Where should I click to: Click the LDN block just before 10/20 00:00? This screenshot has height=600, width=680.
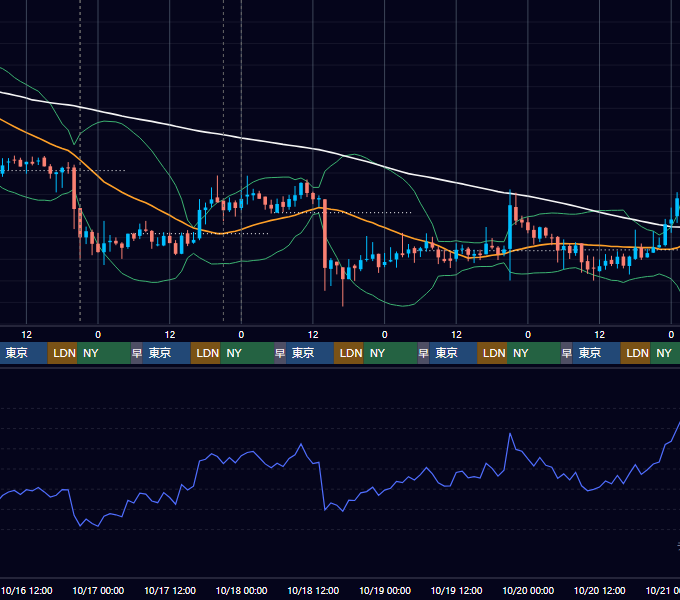pyautogui.click(x=492, y=353)
